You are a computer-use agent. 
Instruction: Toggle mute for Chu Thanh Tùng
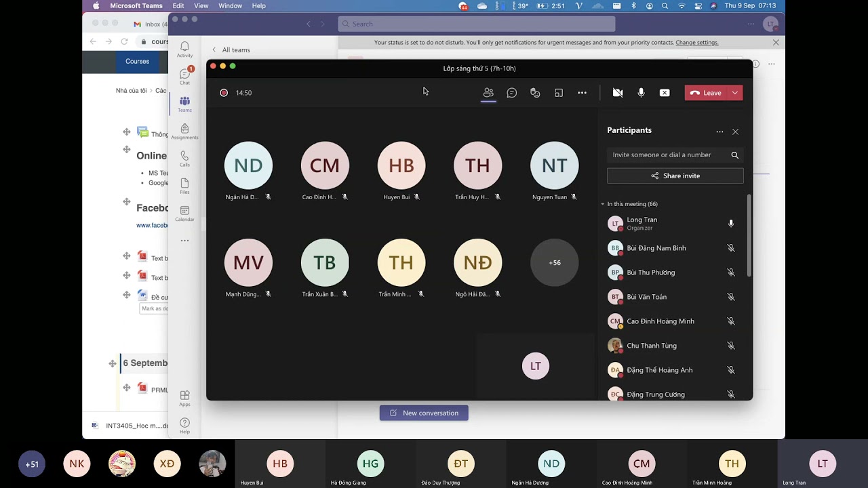tap(731, 346)
